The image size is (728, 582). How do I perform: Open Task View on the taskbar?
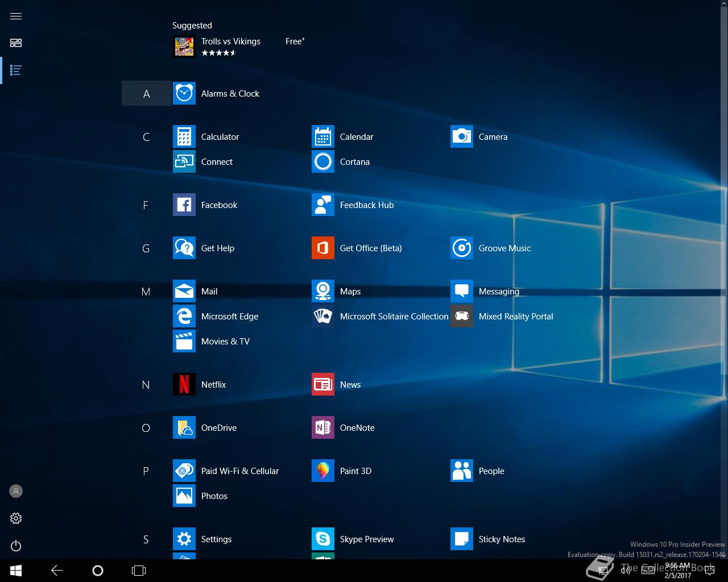139,571
